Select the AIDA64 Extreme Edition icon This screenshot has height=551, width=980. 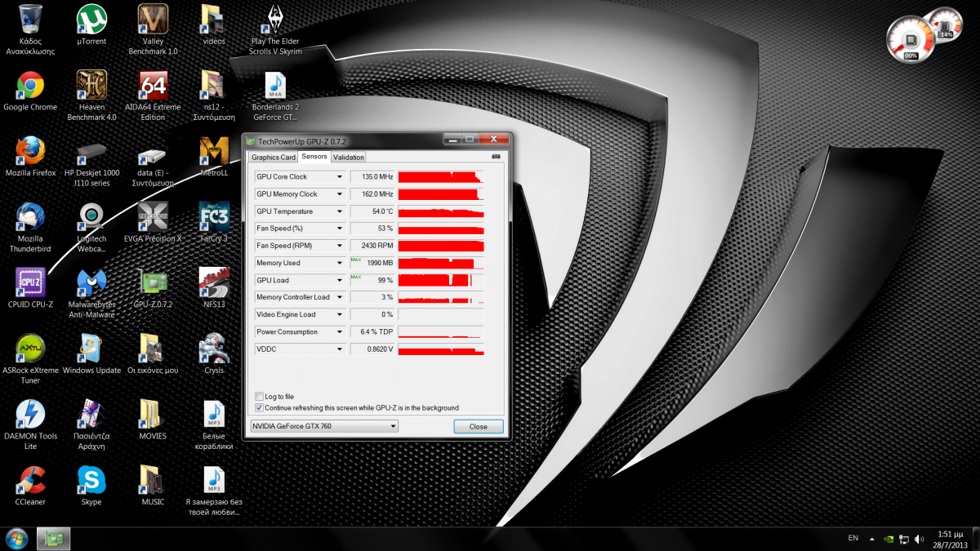pyautogui.click(x=153, y=96)
